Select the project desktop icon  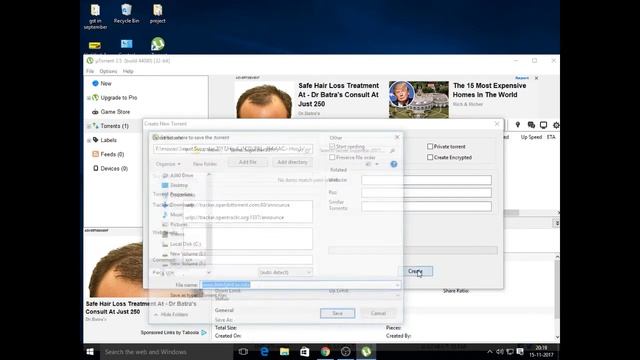pyautogui.click(x=158, y=13)
